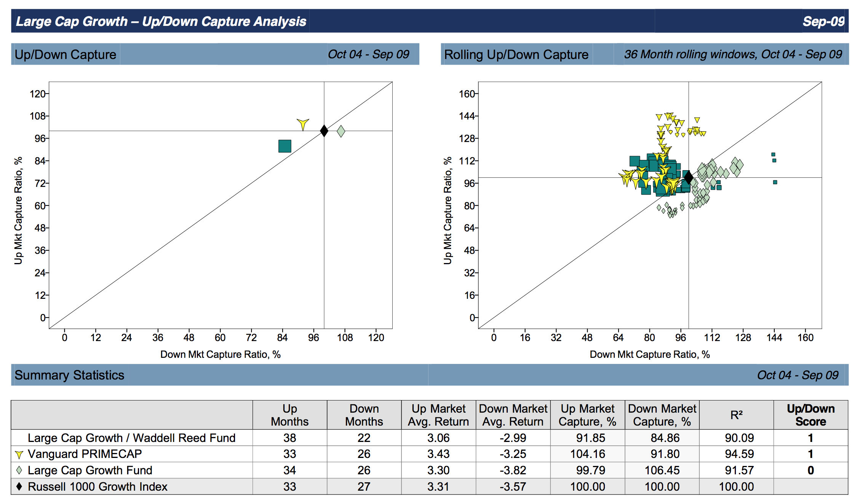Screen dimensions: 857x504
Task: Click the yellow triangle legend icon beside Vanguard PRIMECAP
Action: [x=19, y=455]
